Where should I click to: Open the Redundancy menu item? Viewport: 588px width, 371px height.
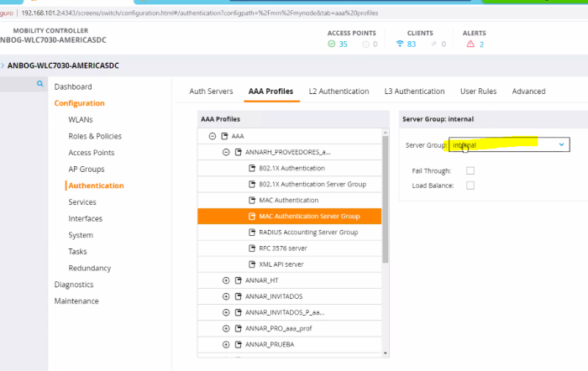tap(90, 269)
